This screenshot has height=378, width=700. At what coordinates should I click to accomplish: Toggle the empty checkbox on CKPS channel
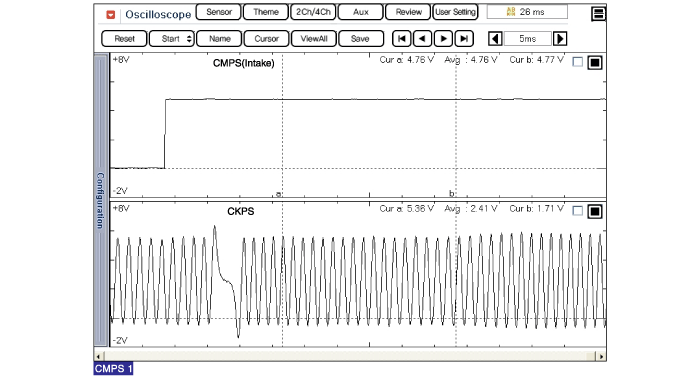click(577, 211)
